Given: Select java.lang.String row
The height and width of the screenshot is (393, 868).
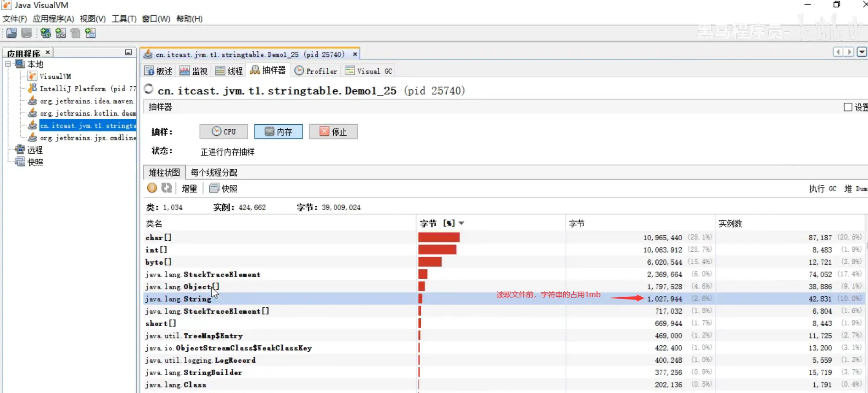Looking at the screenshot, I should click(504, 299).
